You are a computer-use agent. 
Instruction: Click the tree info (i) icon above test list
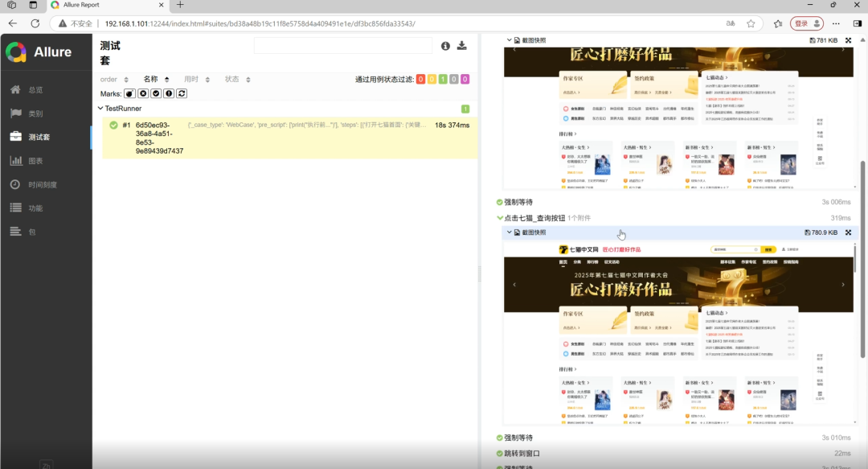pyautogui.click(x=447, y=46)
